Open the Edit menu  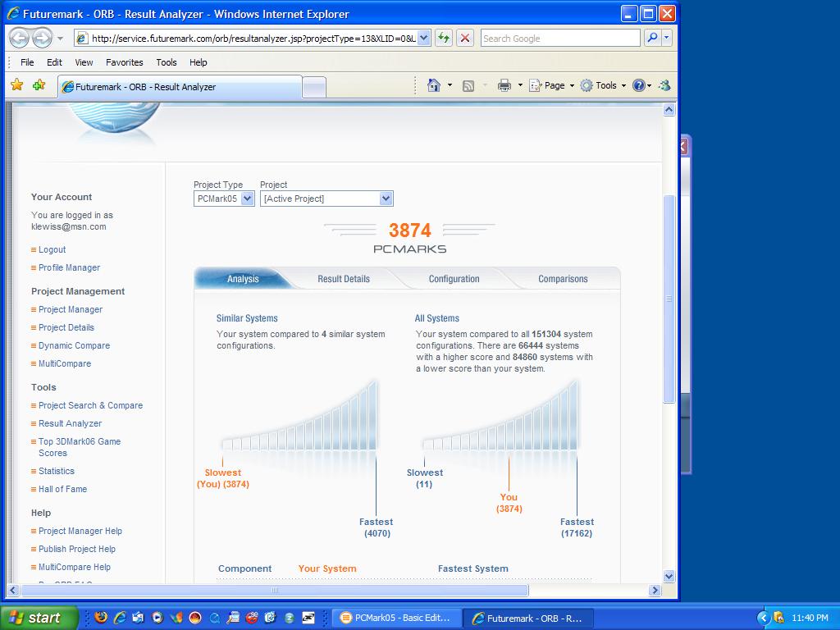coord(54,62)
